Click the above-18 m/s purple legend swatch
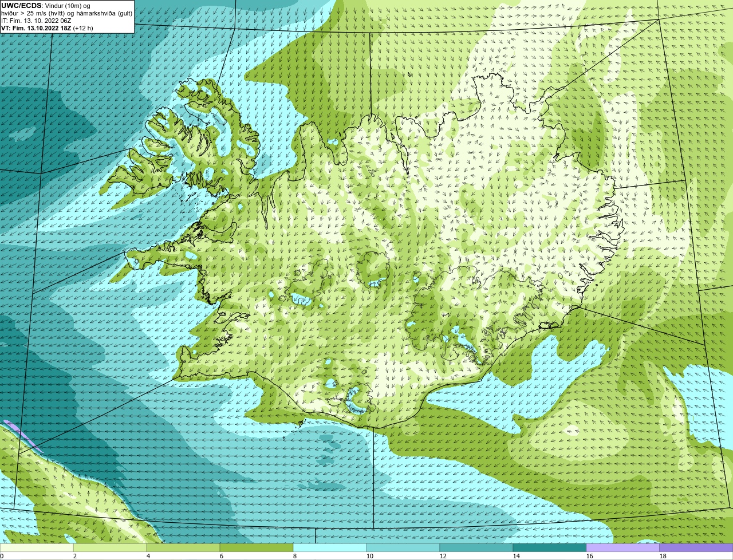Viewport: 733px width, 560px height. coord(696,548)
